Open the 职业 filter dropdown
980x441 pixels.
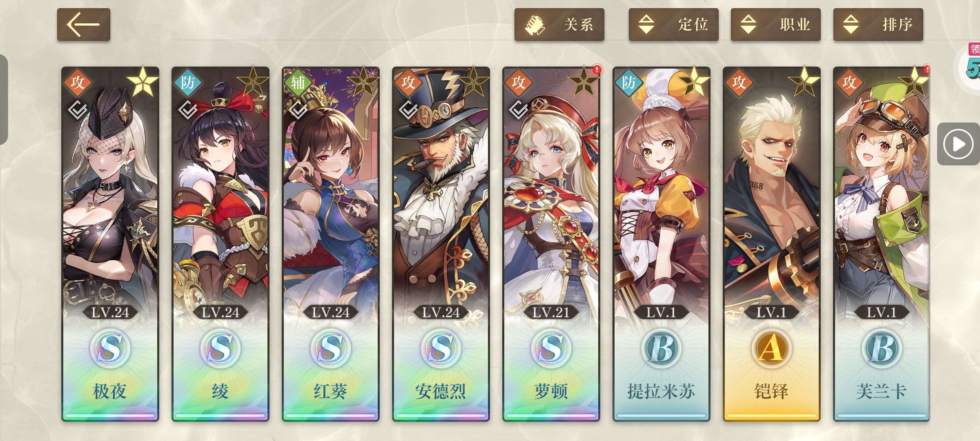click(775, 24)
